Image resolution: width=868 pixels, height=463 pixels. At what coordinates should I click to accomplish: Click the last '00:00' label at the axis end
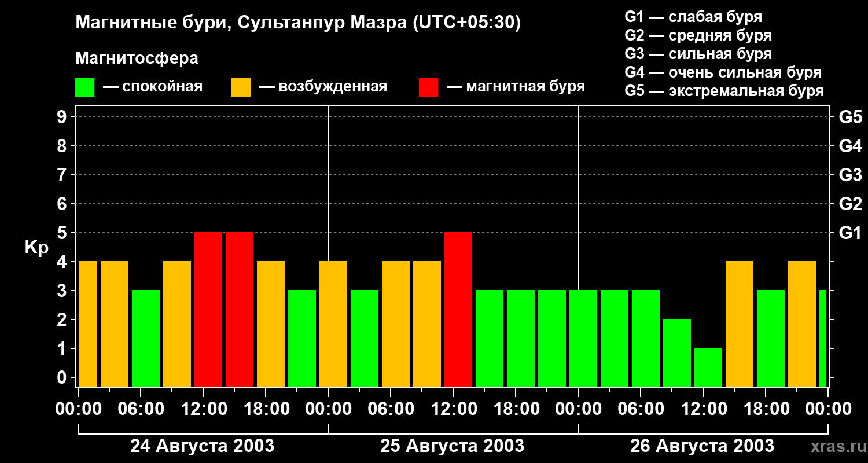point(828,409)
